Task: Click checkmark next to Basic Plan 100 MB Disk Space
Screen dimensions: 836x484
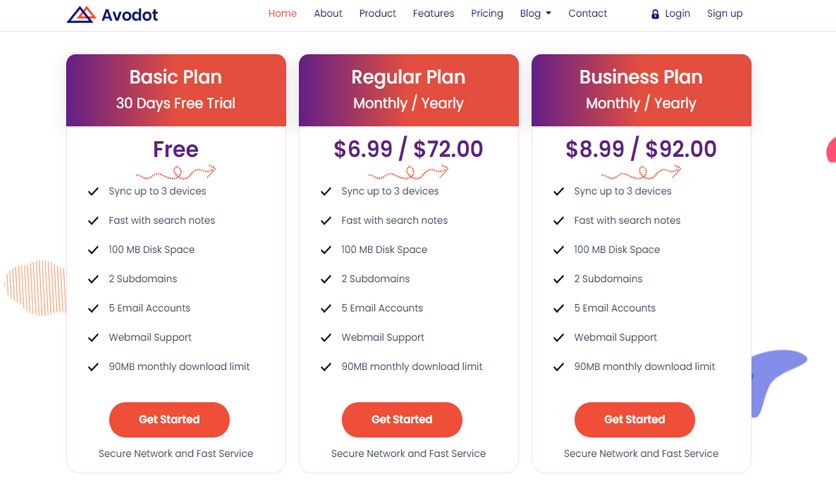Action: 93,249
